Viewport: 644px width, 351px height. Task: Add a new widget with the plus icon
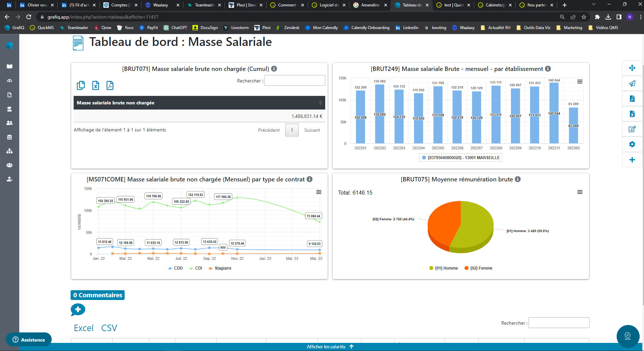tap(632, 160)
